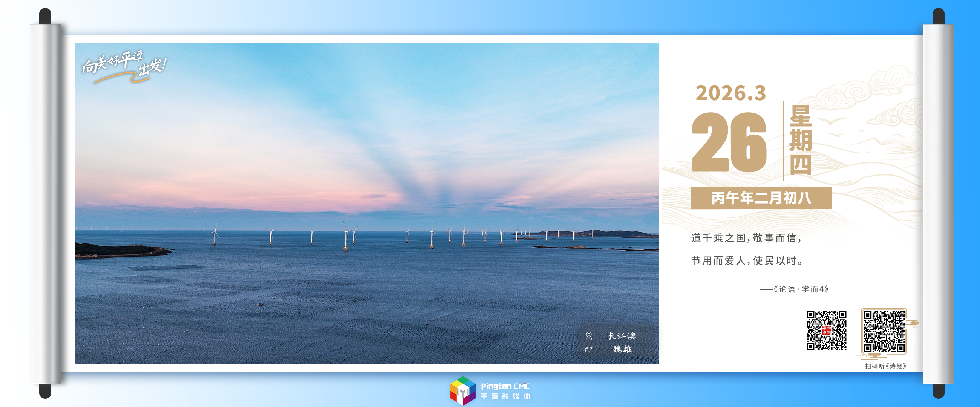Click the photographer name 魏雄
This screenshot has height=407, width=980.
[622, 349]
